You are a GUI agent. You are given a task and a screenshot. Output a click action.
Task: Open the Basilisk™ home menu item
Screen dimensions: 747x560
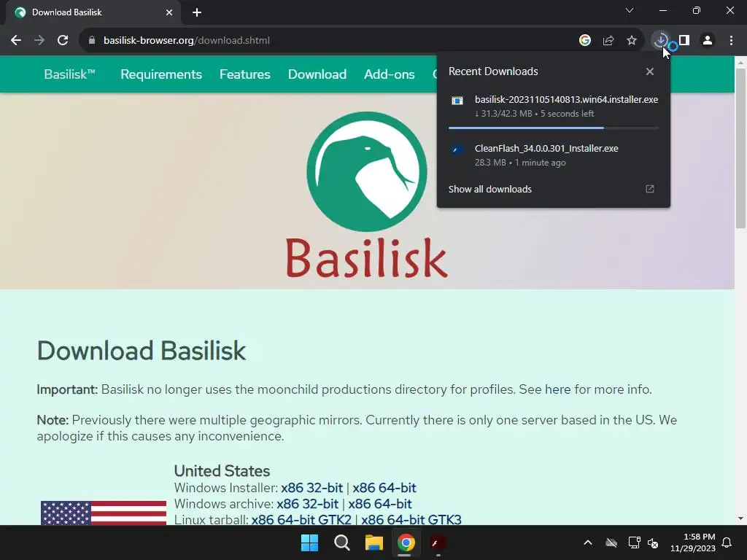pyautogui.click(x=69, y=74)
